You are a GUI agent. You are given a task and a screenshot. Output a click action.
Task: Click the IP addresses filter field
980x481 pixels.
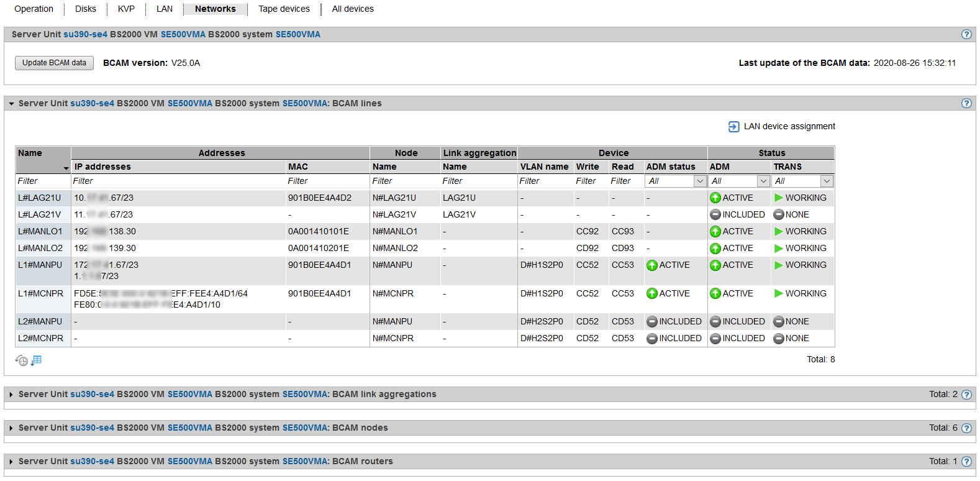click(x=178, y=181)
